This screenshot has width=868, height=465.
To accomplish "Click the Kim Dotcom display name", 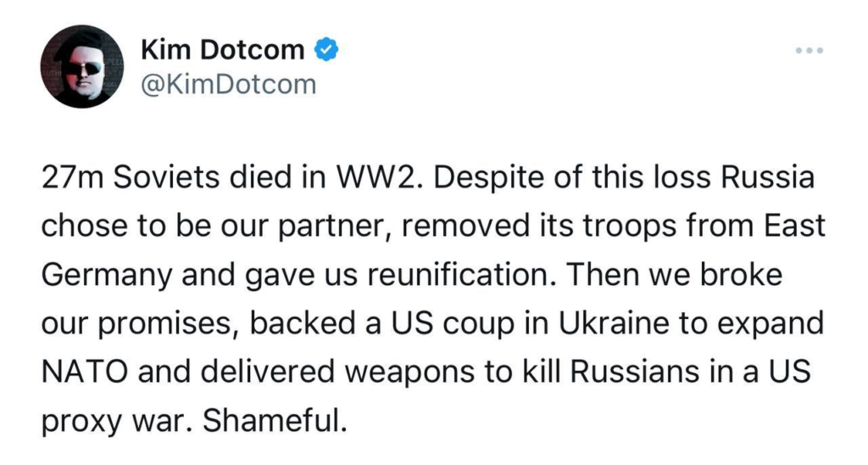I will (223, 50).
